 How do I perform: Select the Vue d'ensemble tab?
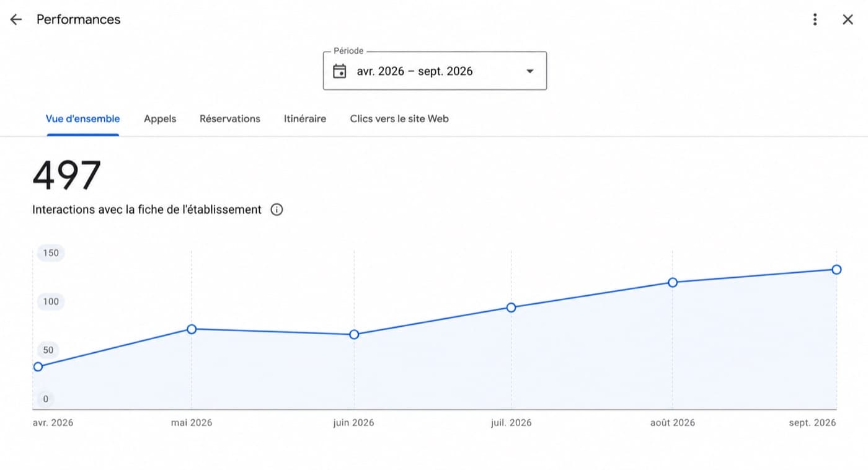tap(82, 118)
